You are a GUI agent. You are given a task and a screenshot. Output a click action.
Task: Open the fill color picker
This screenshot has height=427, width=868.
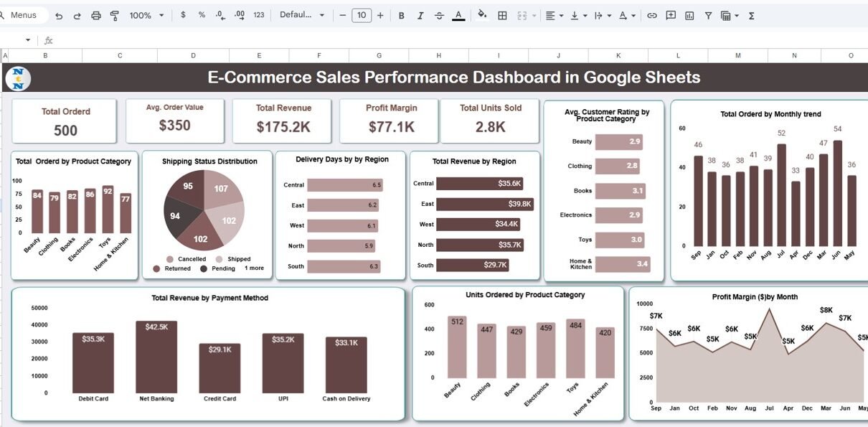[x=482, y=15]
